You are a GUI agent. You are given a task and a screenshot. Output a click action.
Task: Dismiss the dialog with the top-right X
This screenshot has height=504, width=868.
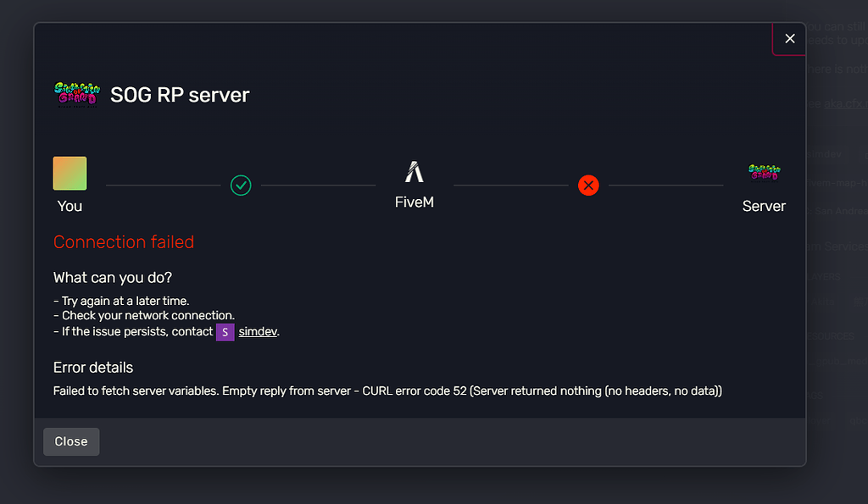point(789,39)
